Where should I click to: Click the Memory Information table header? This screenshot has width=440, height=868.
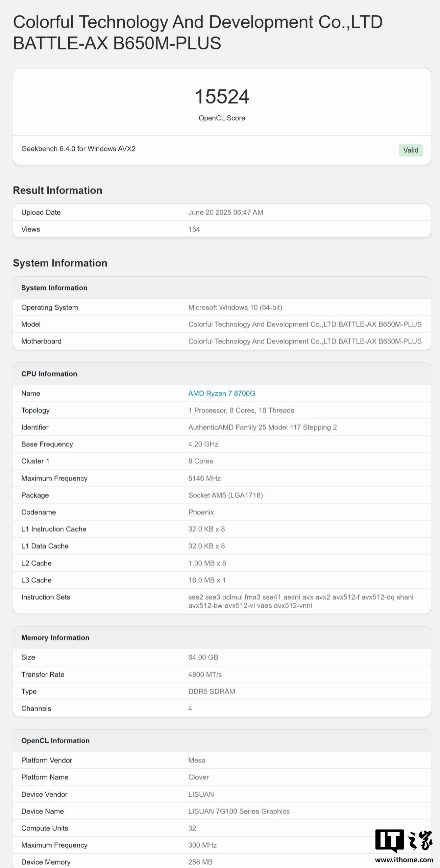pos(222,637)
